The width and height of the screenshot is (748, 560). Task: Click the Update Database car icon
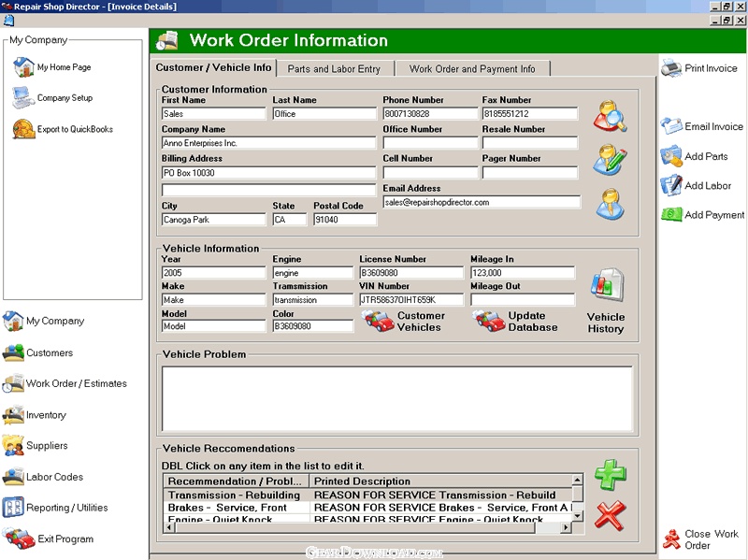coord(488,321)
